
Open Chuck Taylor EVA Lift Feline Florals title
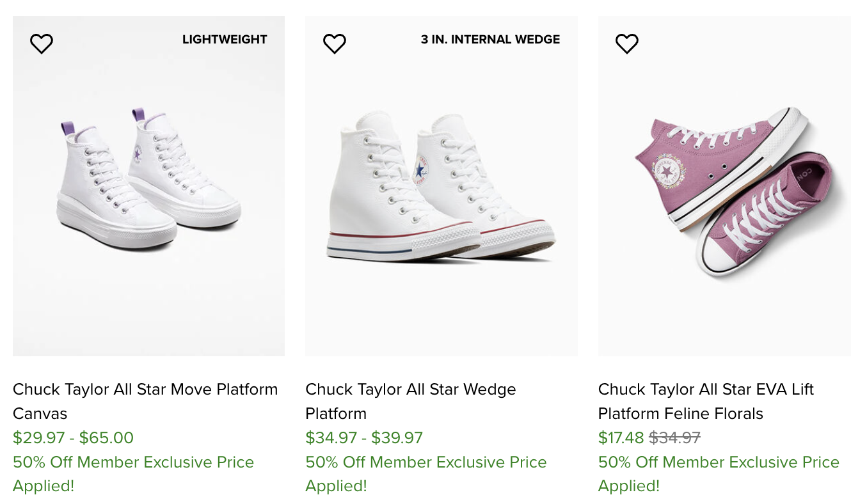tap(706, 401)
